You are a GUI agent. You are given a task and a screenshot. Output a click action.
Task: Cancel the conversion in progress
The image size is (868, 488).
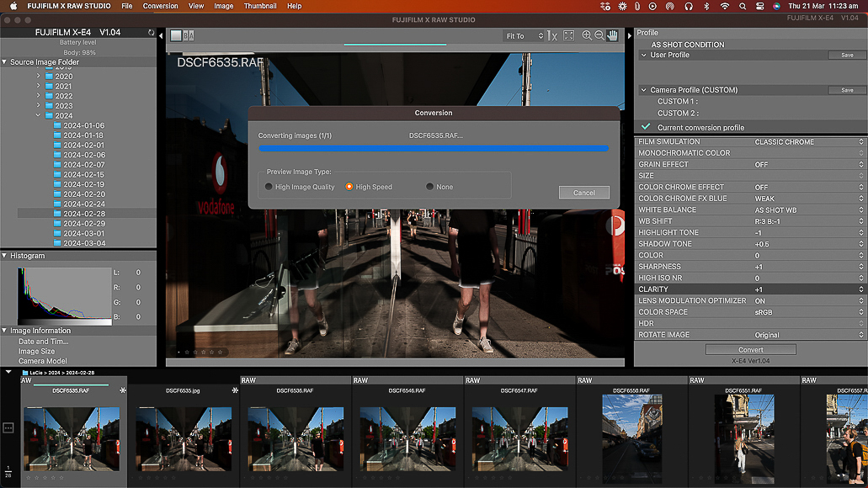[584, 193]
